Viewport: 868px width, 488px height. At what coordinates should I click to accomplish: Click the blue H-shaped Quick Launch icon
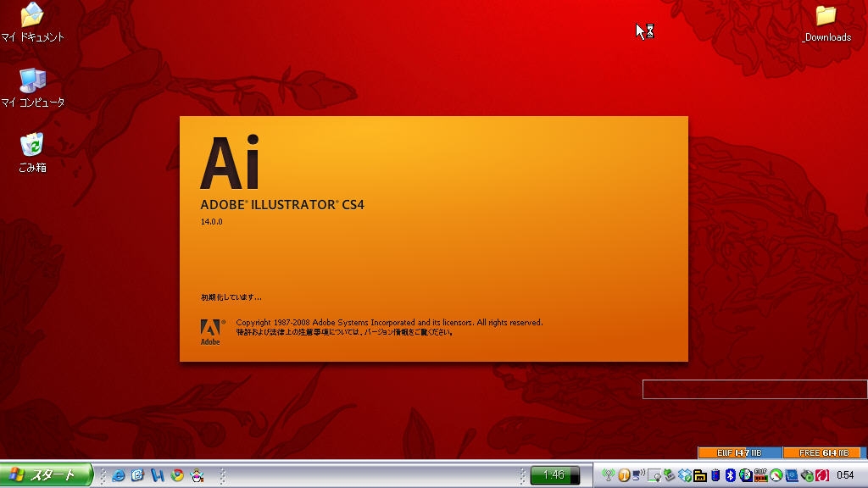pos(157,475)
